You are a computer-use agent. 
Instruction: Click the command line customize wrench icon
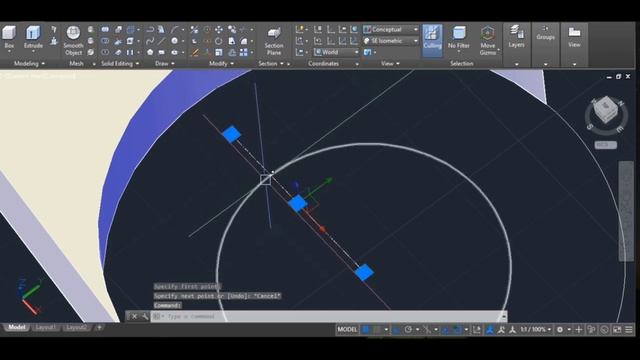click(x=145, y=316)
